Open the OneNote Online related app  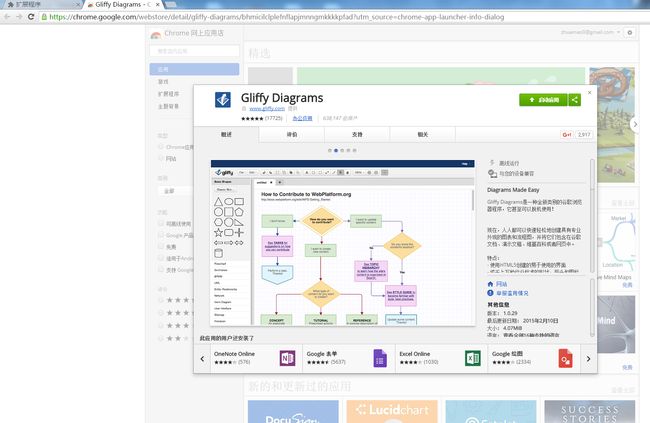pos(257,359)
